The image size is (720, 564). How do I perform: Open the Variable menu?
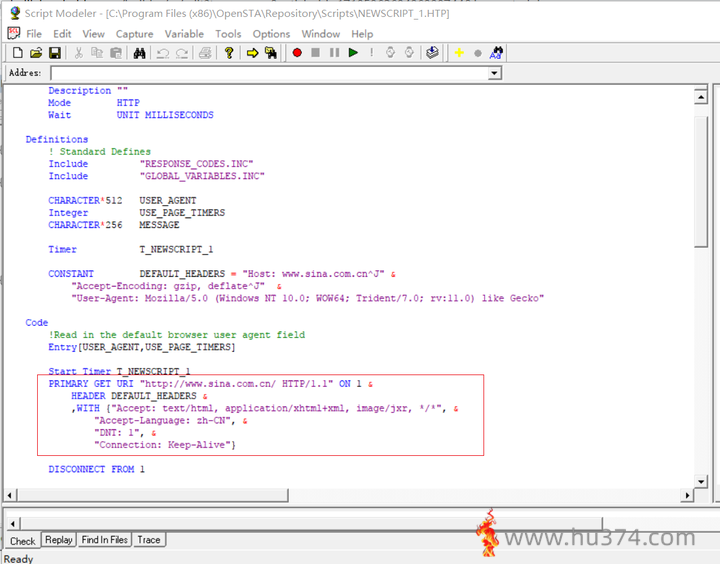(184, 34)
